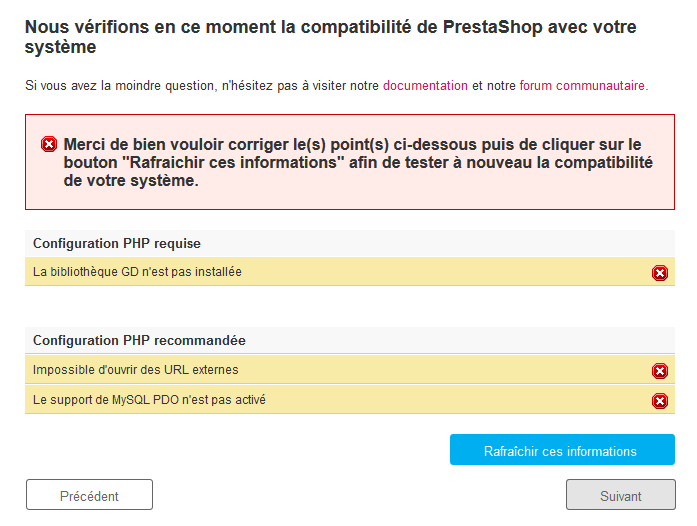
Task: Visit the forum communautaire link
Action: pos(582,86)
